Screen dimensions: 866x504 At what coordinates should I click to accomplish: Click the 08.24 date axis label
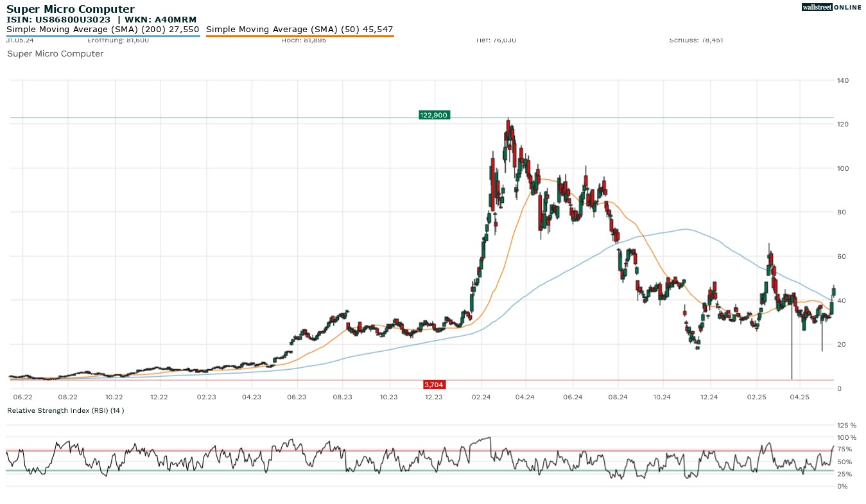[618, 397]
